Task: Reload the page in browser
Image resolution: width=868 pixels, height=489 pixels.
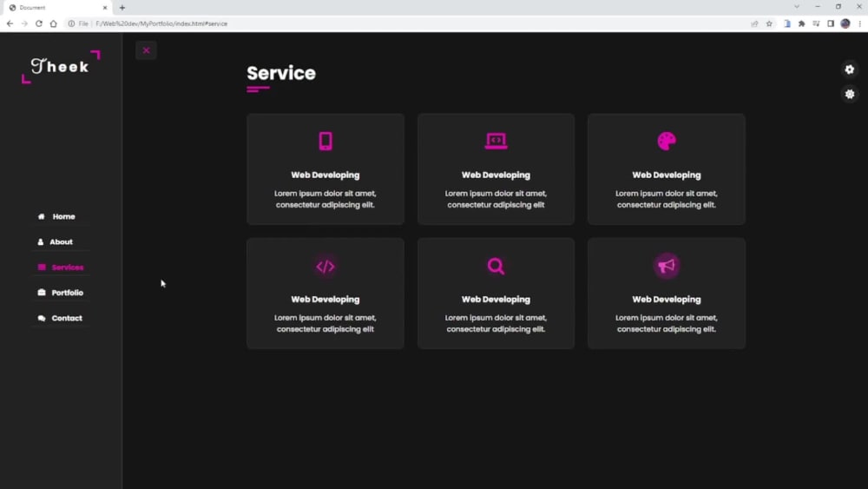Action: pyautogui.click(x=39, y=23)
